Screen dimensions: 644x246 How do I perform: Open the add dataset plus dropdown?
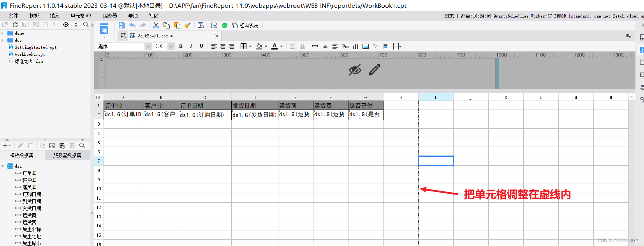coord(7,145)
